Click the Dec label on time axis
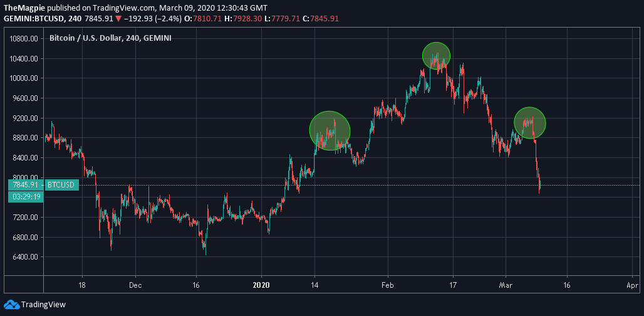Screen dimensions: 644x316 coord(135,285)
